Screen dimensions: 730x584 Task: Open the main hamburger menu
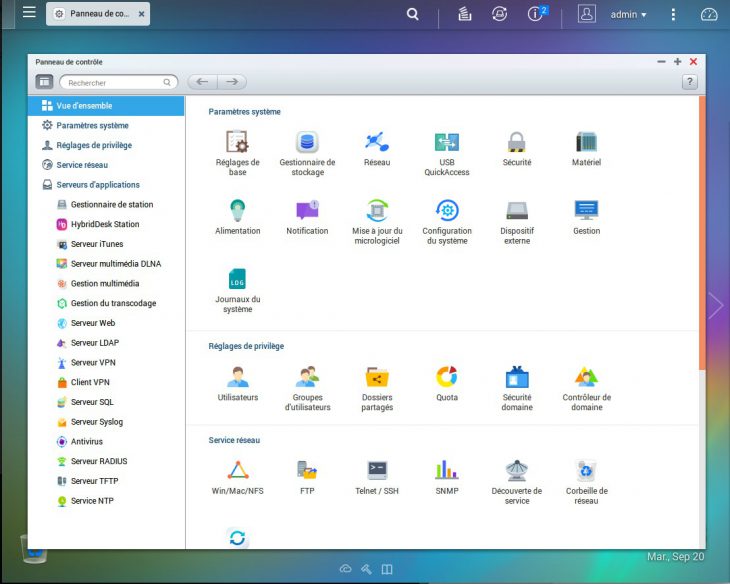pyautogui.click(x=29, y=13)
